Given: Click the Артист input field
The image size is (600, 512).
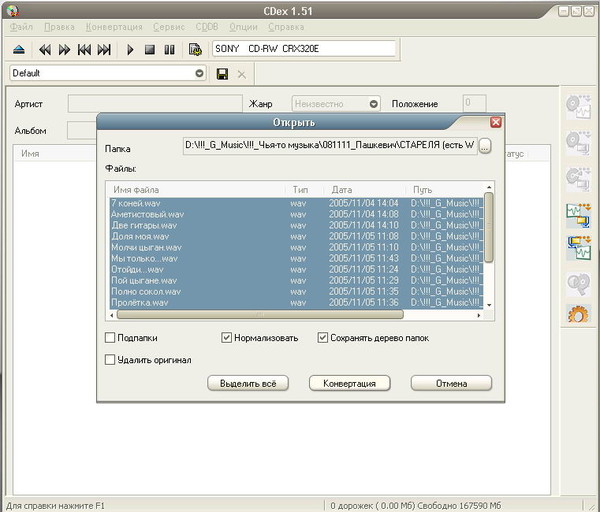Looking at the screenshot, I should tap(155, 104).
